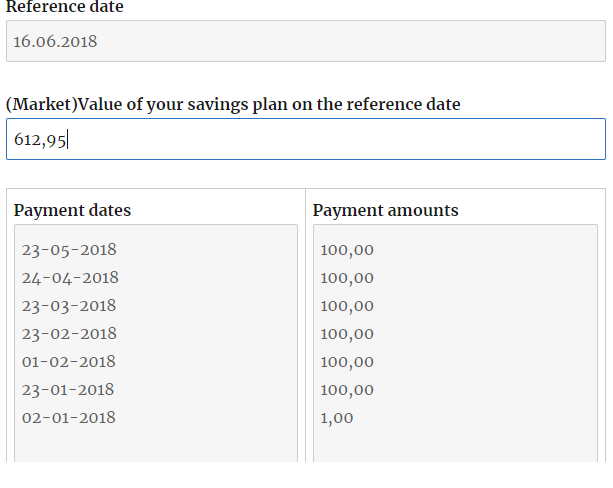The image size is (613, 488).
Task: Click the Reference date field
Action: 305,42
